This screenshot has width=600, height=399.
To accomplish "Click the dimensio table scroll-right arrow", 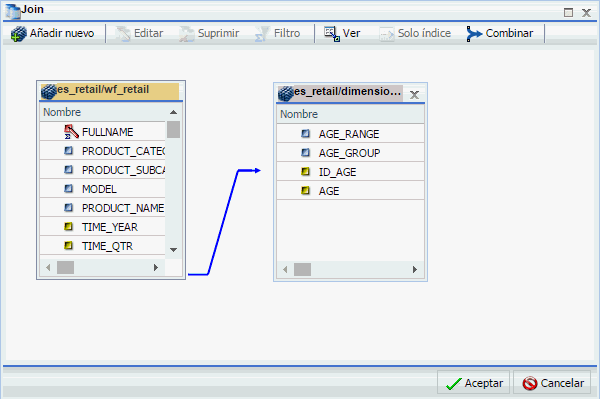I will [415, 270].
